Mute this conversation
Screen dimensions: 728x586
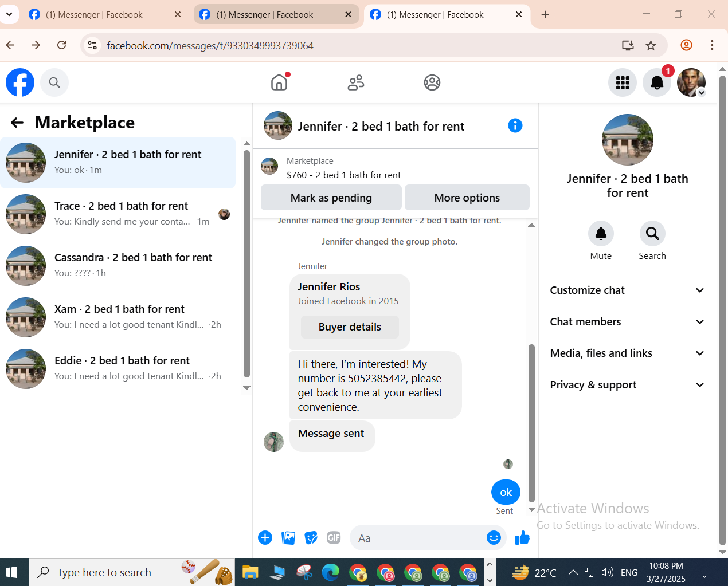tap(601, 234)
